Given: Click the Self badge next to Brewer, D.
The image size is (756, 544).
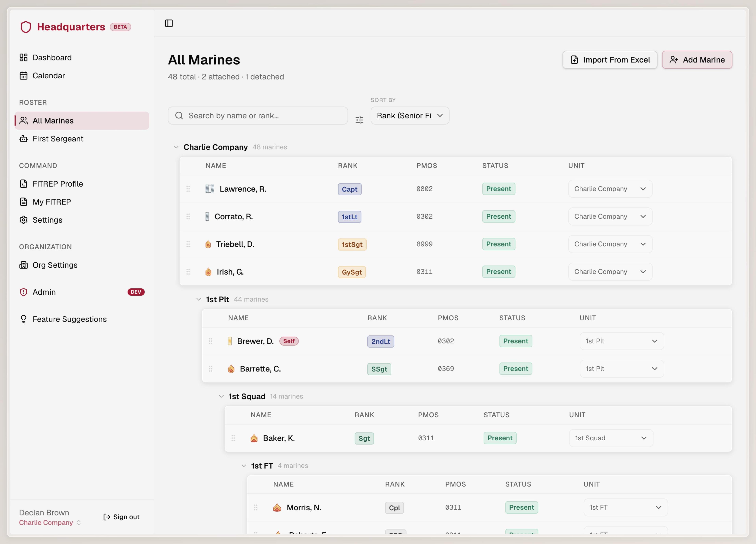Looking at the screenshot, I should 289,341.
